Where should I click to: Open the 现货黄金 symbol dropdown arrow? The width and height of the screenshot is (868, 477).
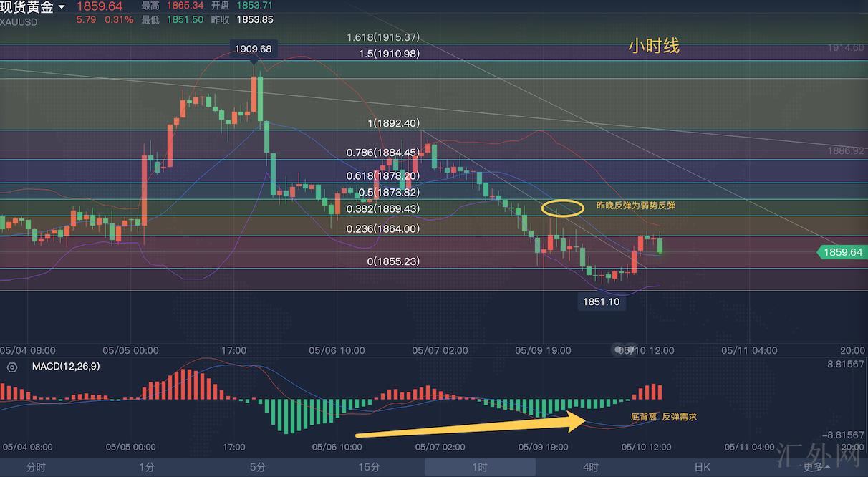point(62,7)
